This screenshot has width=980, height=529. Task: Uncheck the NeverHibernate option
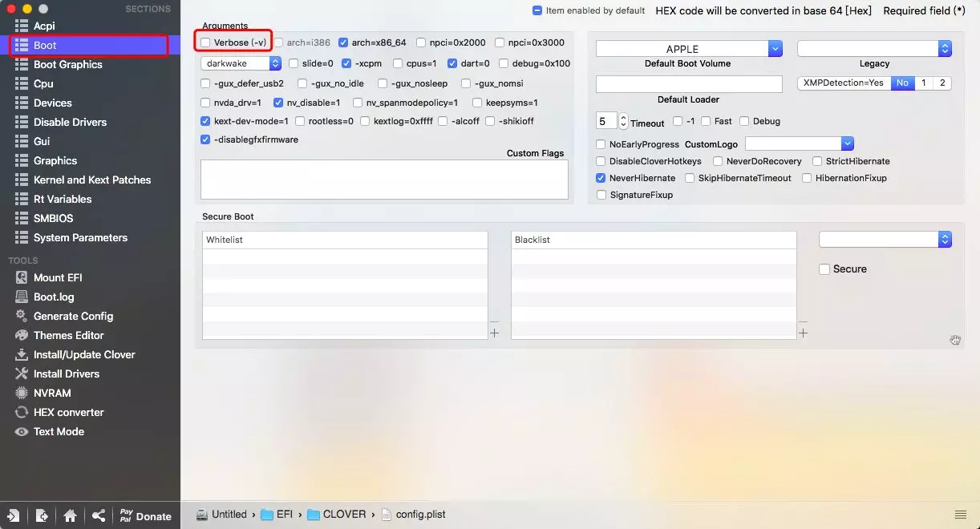tap(601, 178)
